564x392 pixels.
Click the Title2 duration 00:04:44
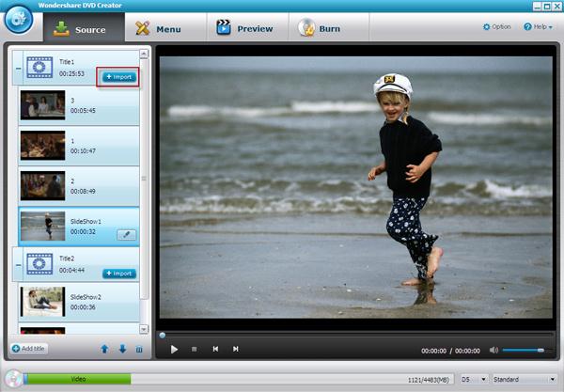[71, 270]
